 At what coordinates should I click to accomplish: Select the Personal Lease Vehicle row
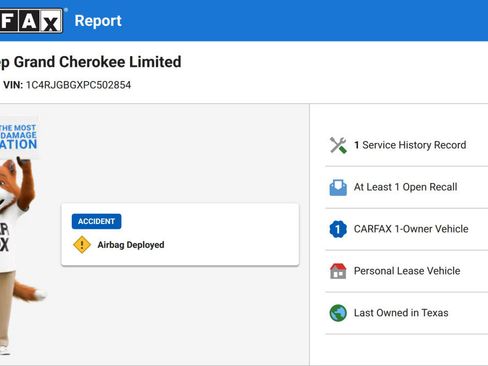(x=407, y=271)
